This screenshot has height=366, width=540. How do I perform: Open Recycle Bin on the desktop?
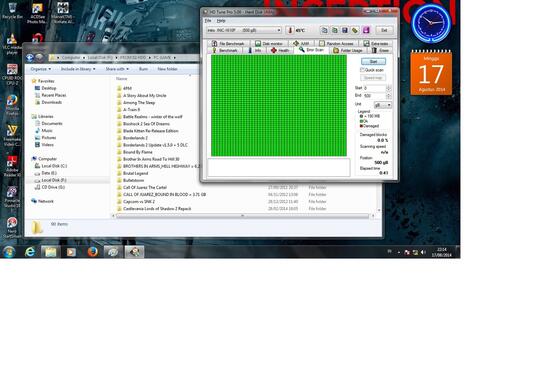(x=12, y=10)
